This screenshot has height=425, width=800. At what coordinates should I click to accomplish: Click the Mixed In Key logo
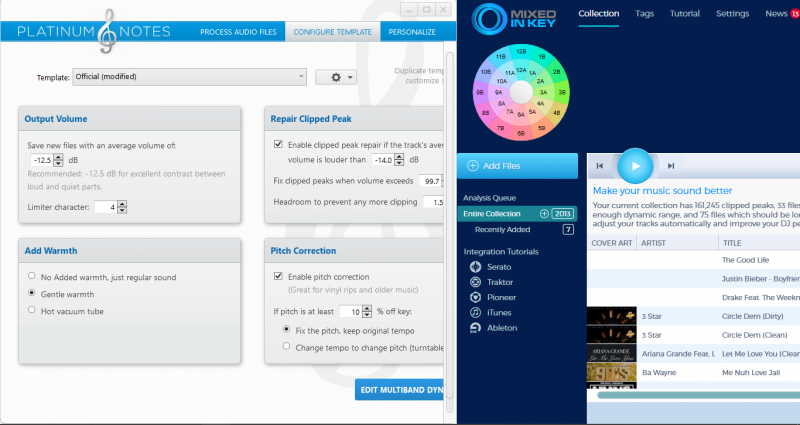pyautogui.click(x=515, y=19)
